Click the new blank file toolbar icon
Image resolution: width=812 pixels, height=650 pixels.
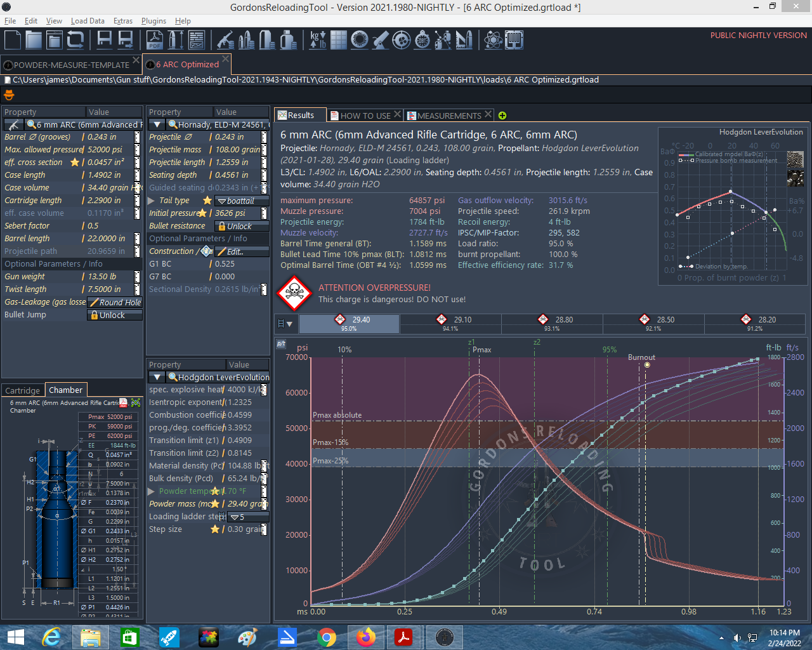coord(13,40)
